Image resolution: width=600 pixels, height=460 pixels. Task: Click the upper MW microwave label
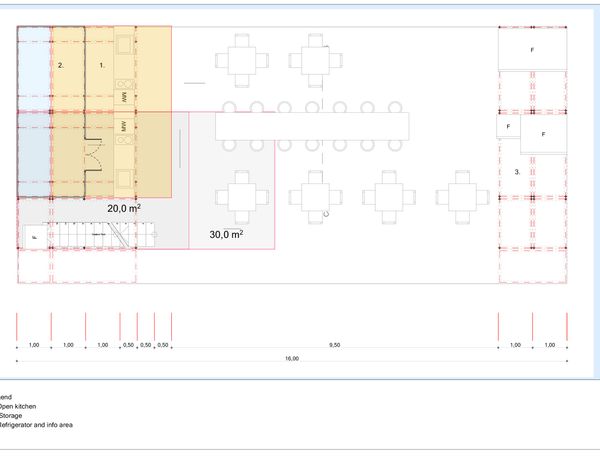point(123,96)
